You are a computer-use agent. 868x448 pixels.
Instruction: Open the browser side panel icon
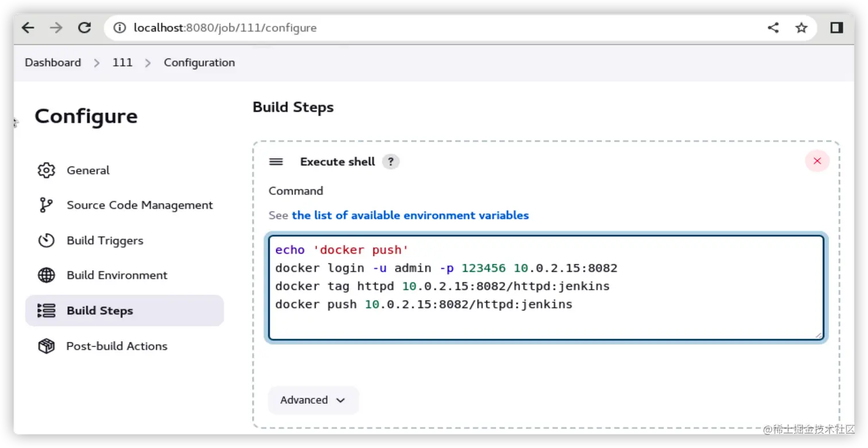(x=836, y=28)
